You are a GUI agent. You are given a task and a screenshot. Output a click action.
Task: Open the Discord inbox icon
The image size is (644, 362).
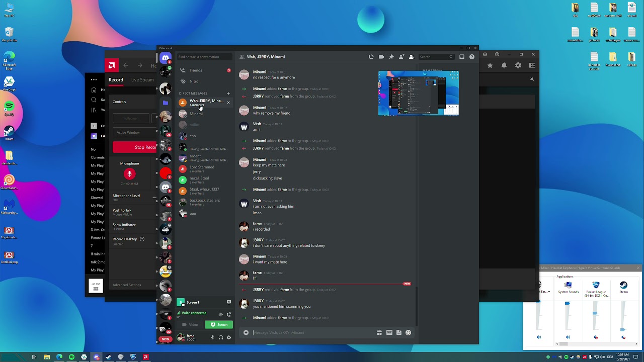(x=462, y=57)
